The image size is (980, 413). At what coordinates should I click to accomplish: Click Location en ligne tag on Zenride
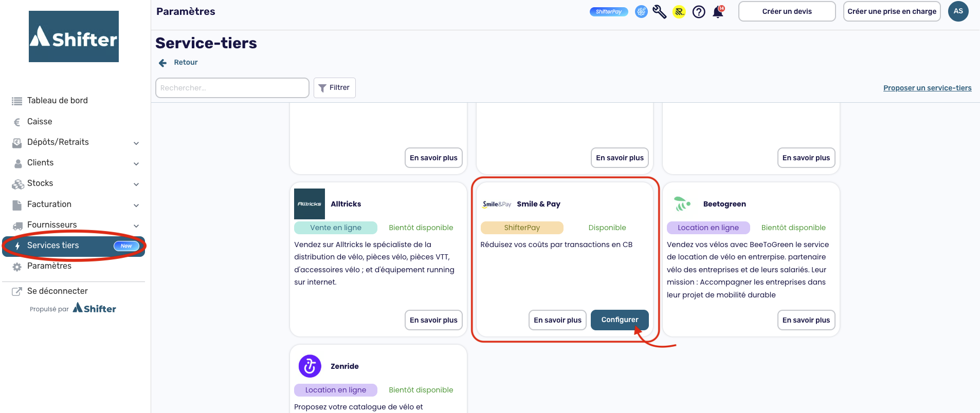[x=336, y=390]
